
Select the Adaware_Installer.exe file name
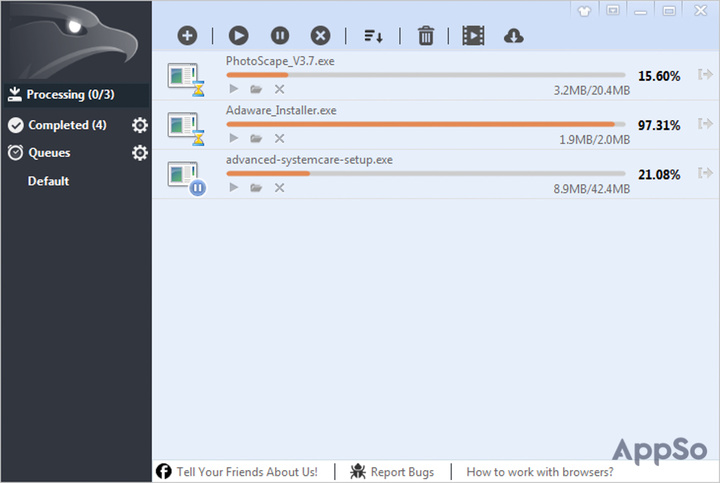point(281,110)
